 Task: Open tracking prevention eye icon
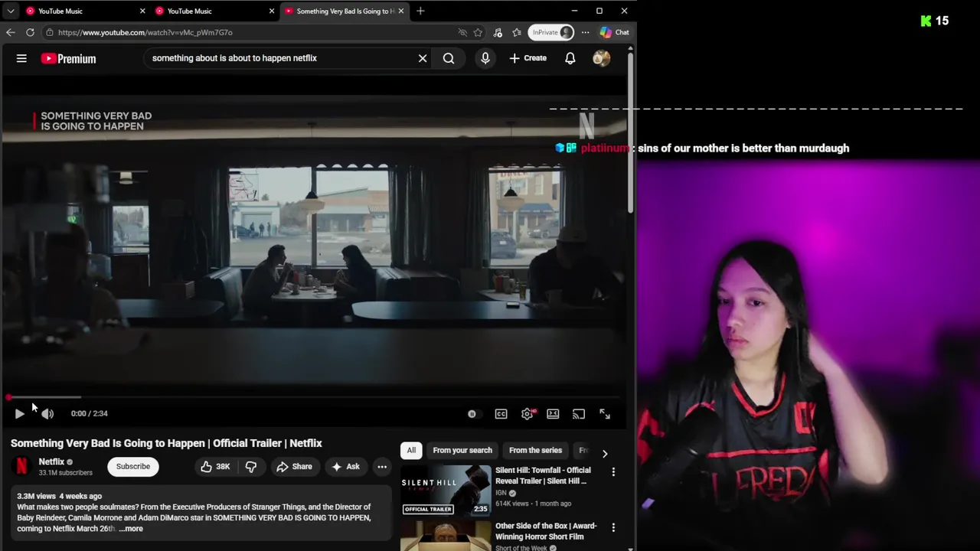pyautogui.click(x=462, y=32)
